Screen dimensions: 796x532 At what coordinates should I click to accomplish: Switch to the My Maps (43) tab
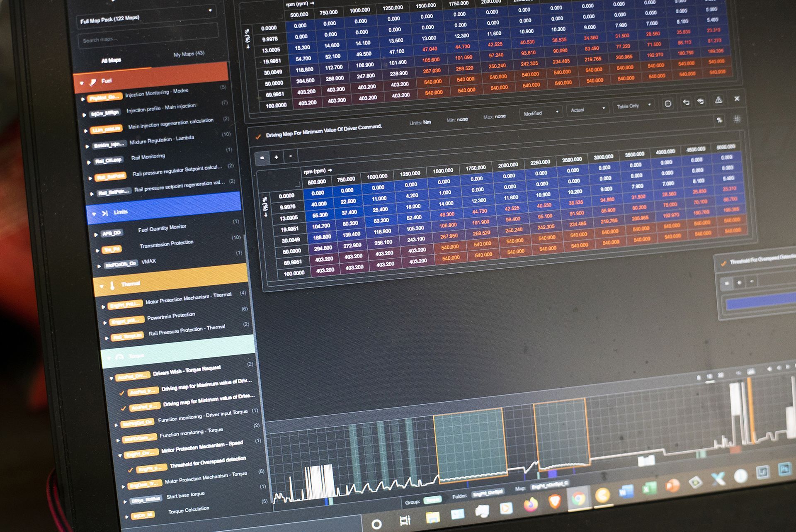[189, 54]
